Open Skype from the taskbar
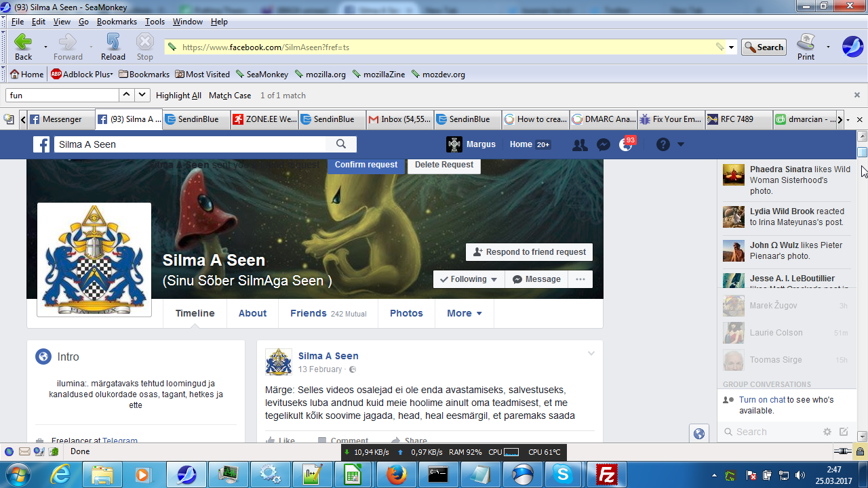 [x=561, y=474]
